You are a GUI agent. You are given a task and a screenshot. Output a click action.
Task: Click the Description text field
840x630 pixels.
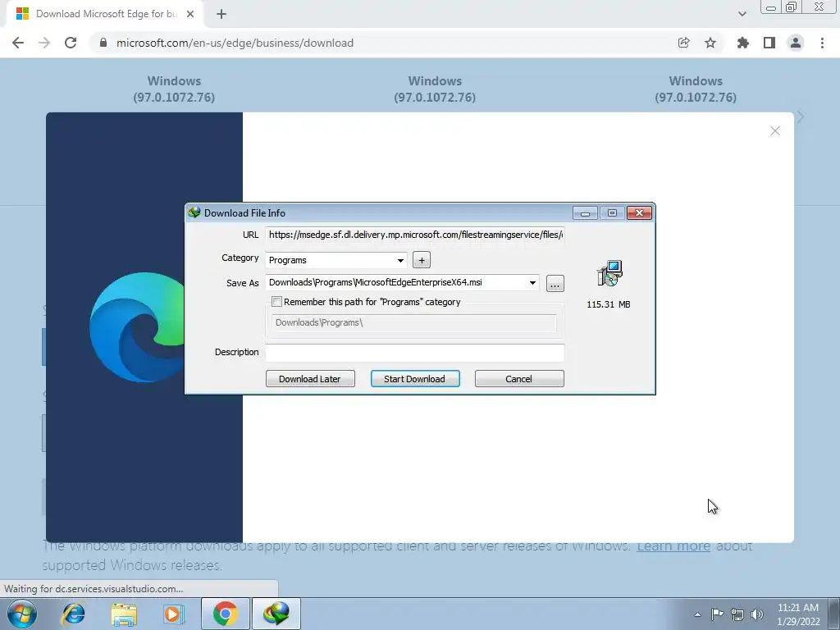click(x=415, y=353)
